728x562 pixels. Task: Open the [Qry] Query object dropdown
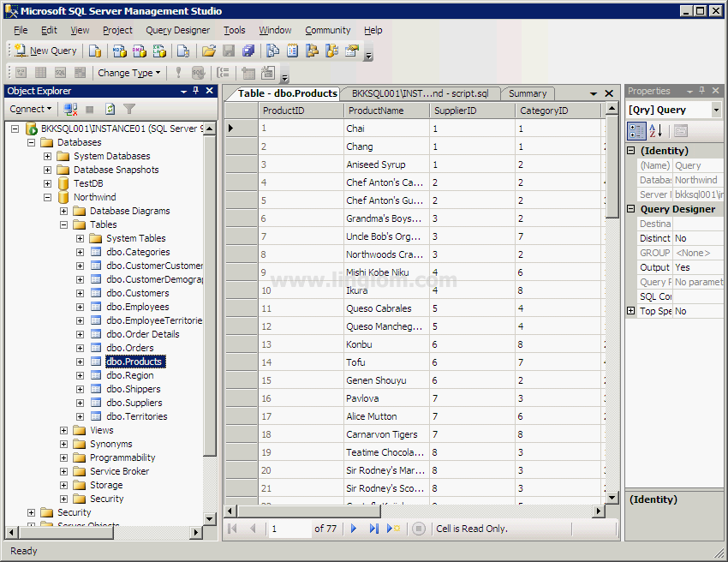click(x=716, y=110)
